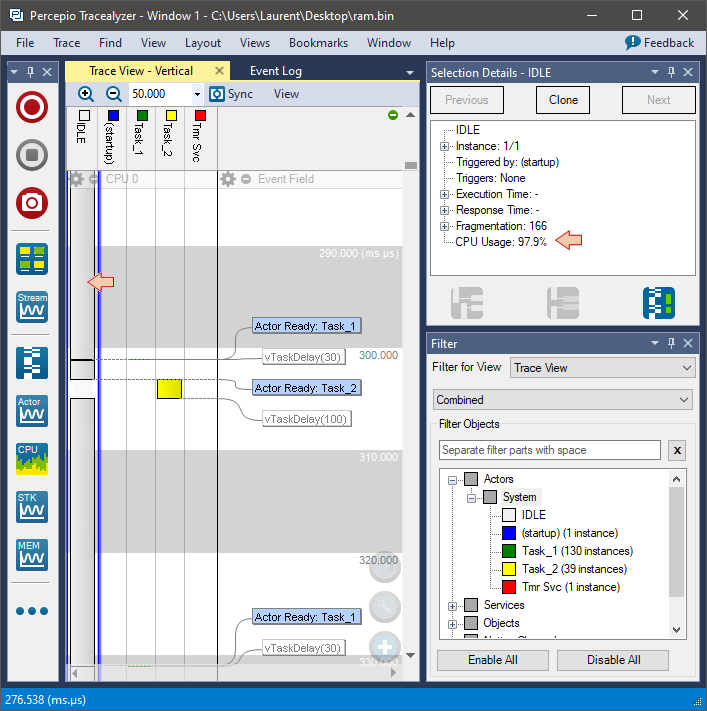Expand the Services tree node
This screenshot has height=711, width=707.
[452, 606]
